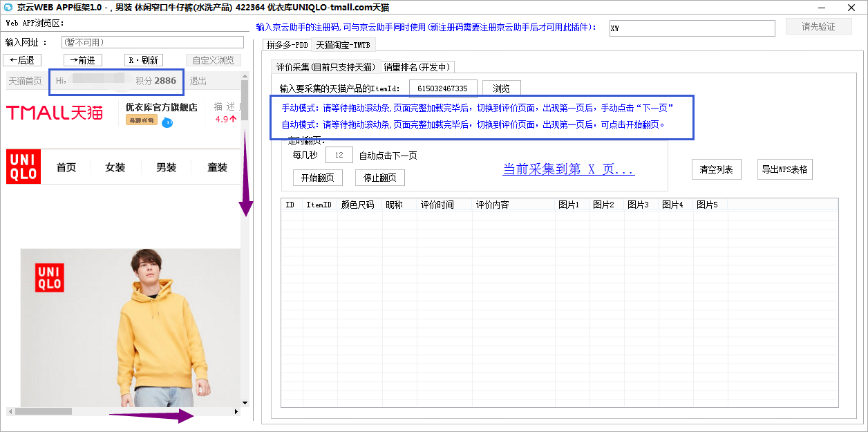Screen dimensions: 868x432
Task: Click the 图片5 column header
Action: pos(710,205)
